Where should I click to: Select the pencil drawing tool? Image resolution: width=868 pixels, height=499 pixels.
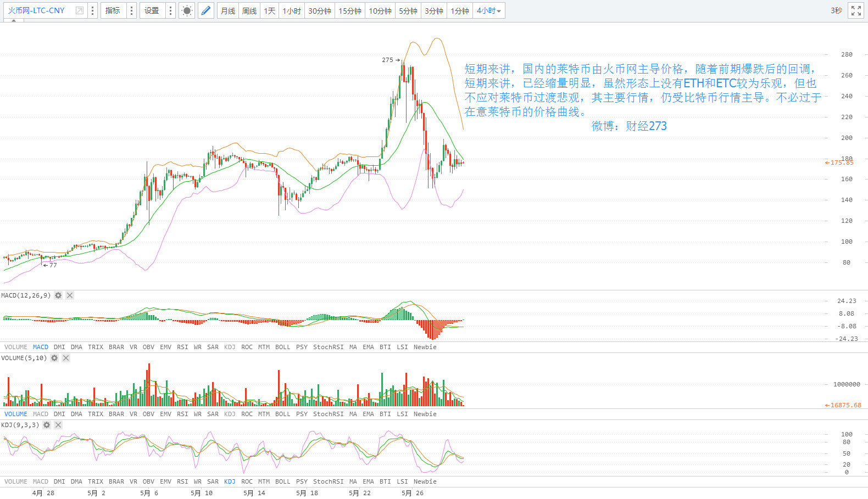pos(205,11)
